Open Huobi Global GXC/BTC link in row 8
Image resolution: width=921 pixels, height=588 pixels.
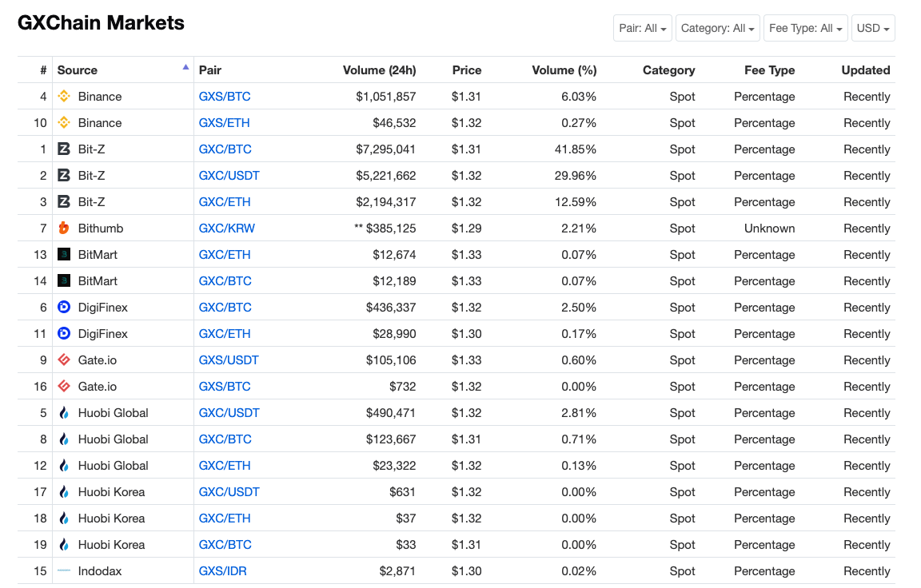(225, 439)
